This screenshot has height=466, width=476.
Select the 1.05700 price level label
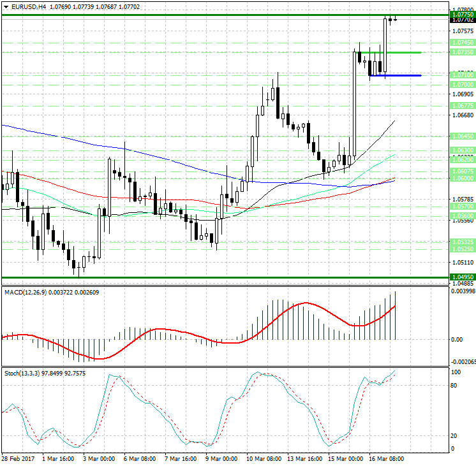pos(463,207)
